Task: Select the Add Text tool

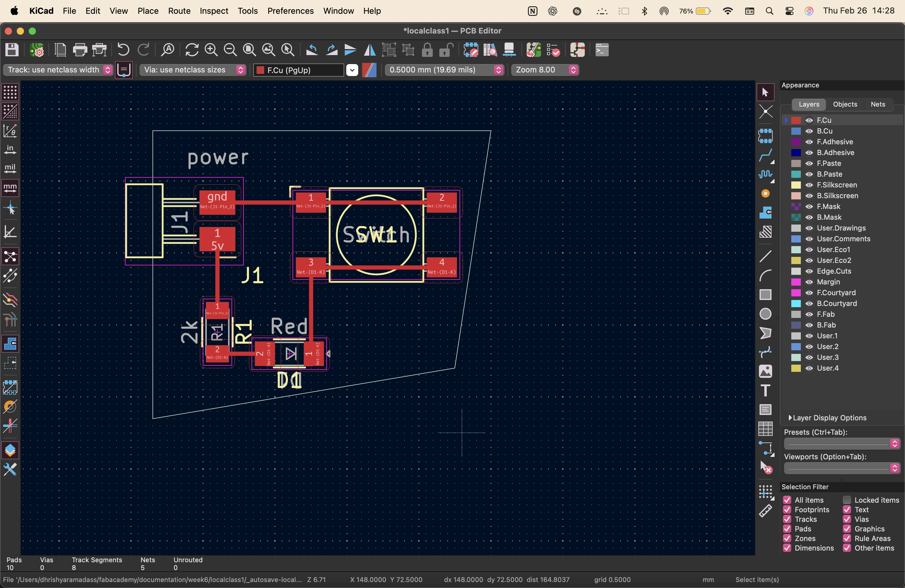Action: pos(765,390)
